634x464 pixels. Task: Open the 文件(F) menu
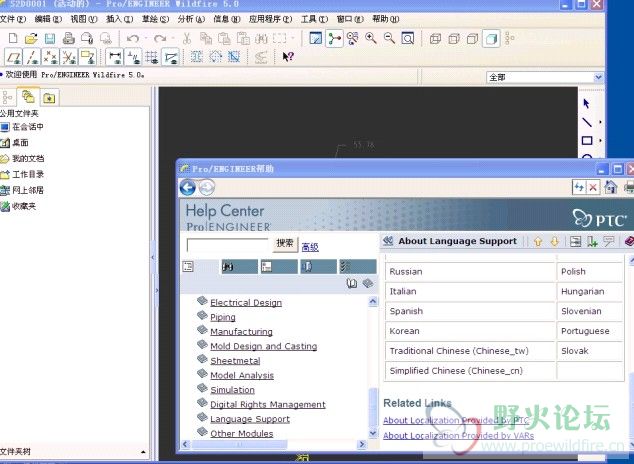(13, 19)
